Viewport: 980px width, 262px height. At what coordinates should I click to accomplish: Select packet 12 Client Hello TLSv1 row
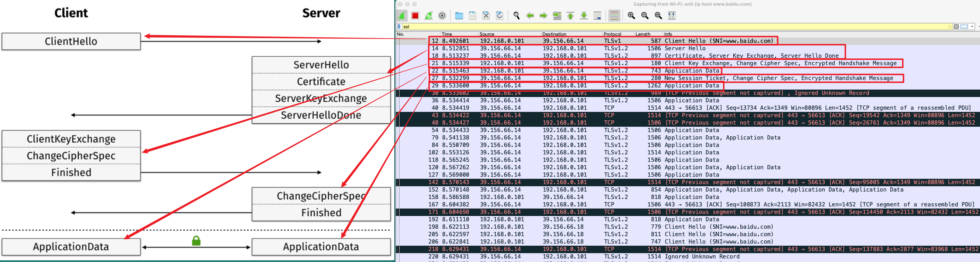687,41
